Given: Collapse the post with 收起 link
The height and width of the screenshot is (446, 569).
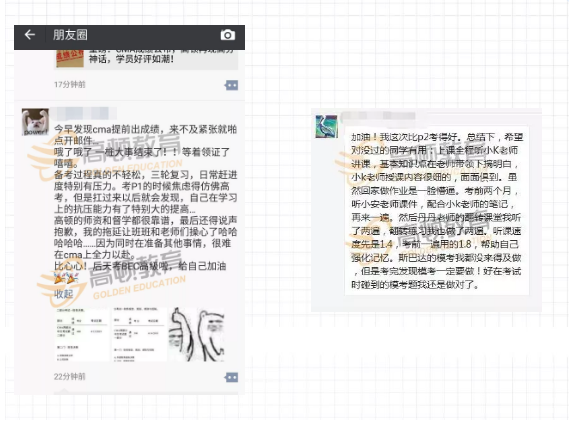Looking at the screenshot, I should tap(64, 294).
